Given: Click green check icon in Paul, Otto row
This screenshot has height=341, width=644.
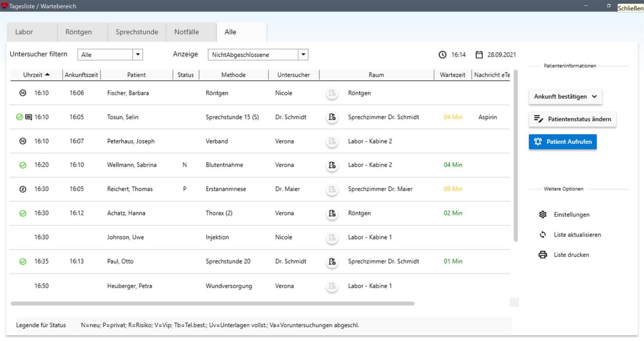Looking at the screenshot, I should (x=23, y=261).
